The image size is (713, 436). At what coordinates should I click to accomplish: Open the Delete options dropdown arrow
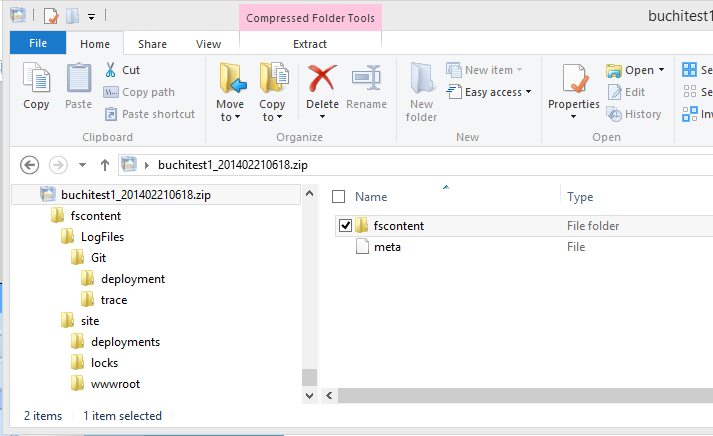click(x=322, y=117)
